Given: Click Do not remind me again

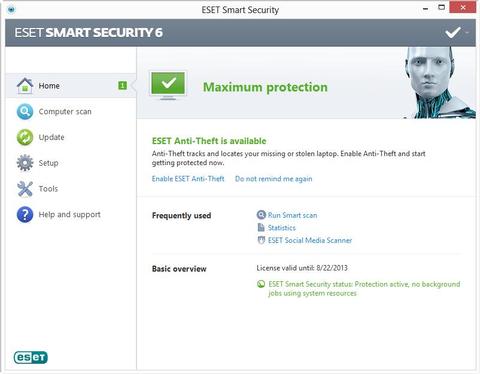Looking at the screenshot, I should click(x=274, y=179).
